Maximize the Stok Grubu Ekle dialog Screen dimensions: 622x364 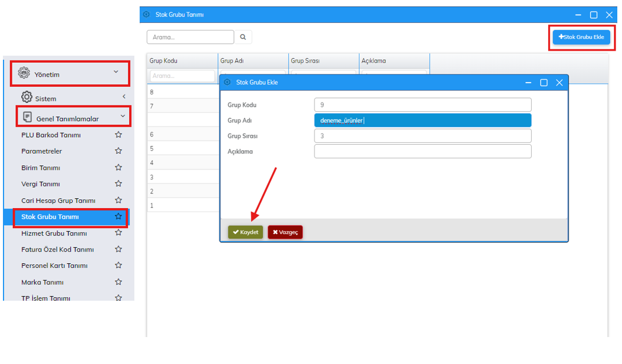[x=544, y=83]
